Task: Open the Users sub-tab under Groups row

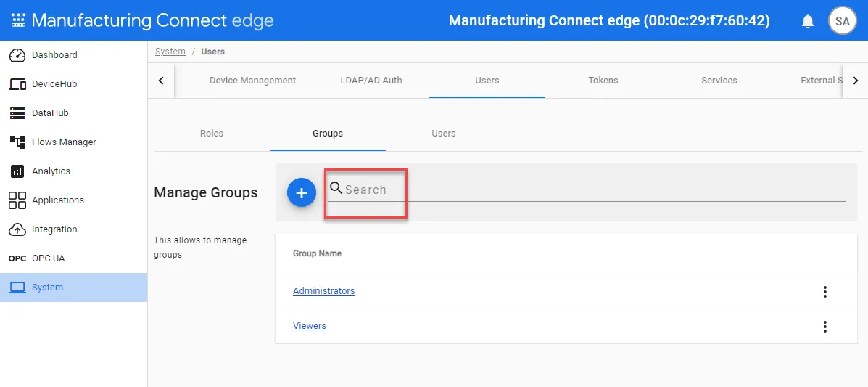Action: 443,134
